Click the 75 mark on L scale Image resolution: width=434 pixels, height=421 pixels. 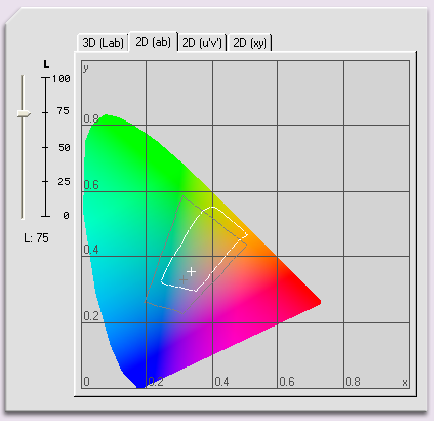(63, 111)
